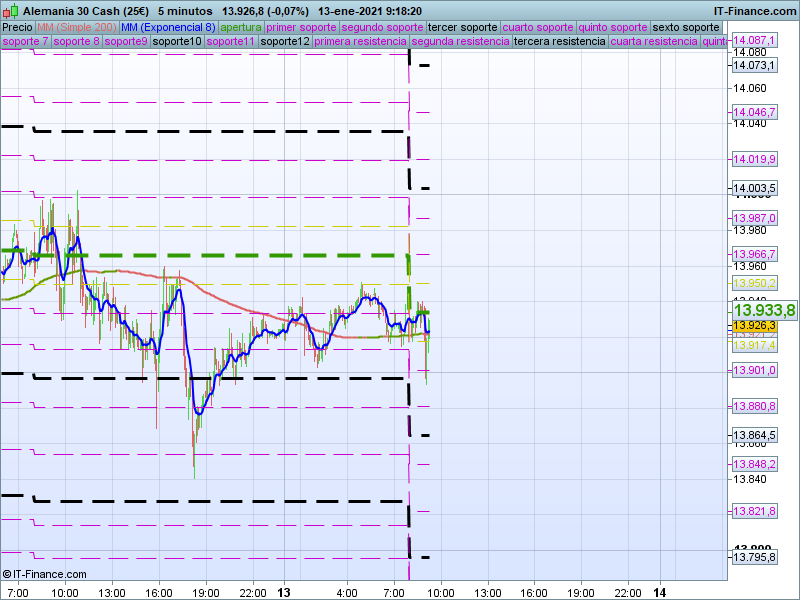
Task: Click the green 13.933,8 current price label
Action: coord(763,310)
